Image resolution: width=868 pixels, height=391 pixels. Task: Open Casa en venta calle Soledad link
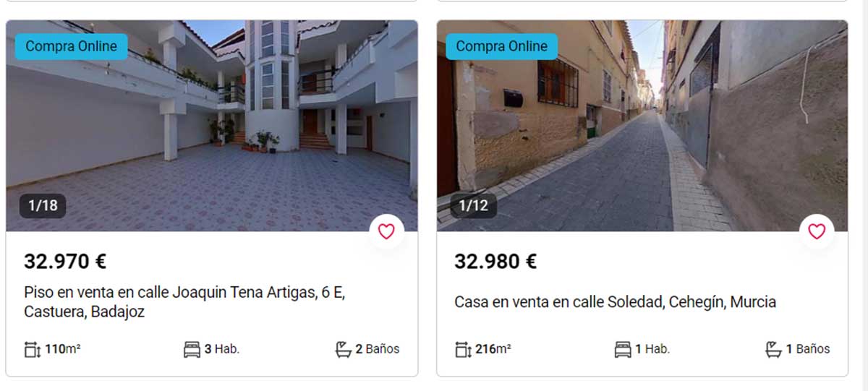click(x=615, y=302)
